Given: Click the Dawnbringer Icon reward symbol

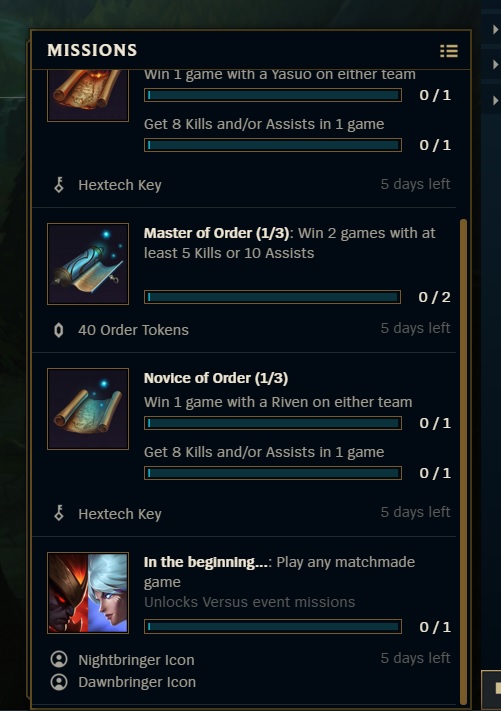Looking at the screenshot, I should click(59, 682).
